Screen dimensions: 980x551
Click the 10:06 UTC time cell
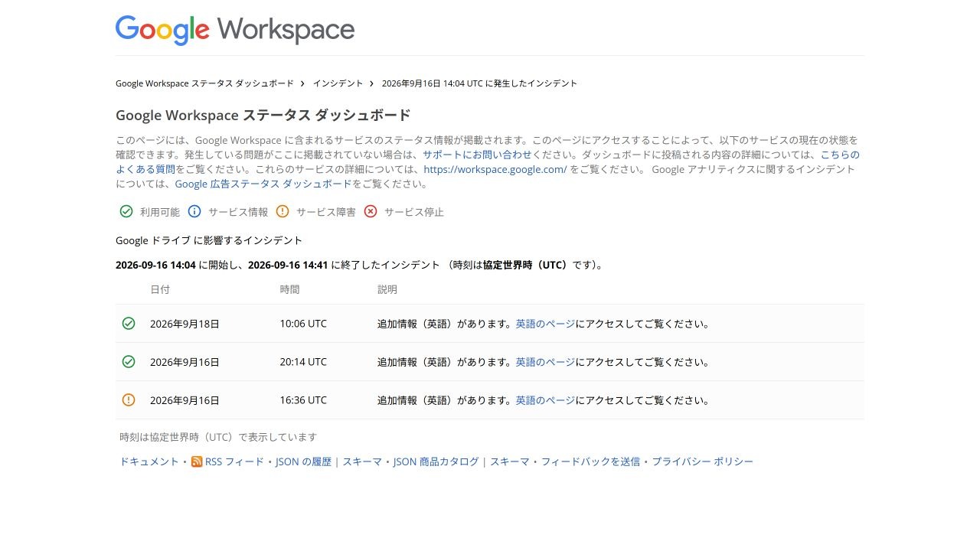tap(303, 324)
